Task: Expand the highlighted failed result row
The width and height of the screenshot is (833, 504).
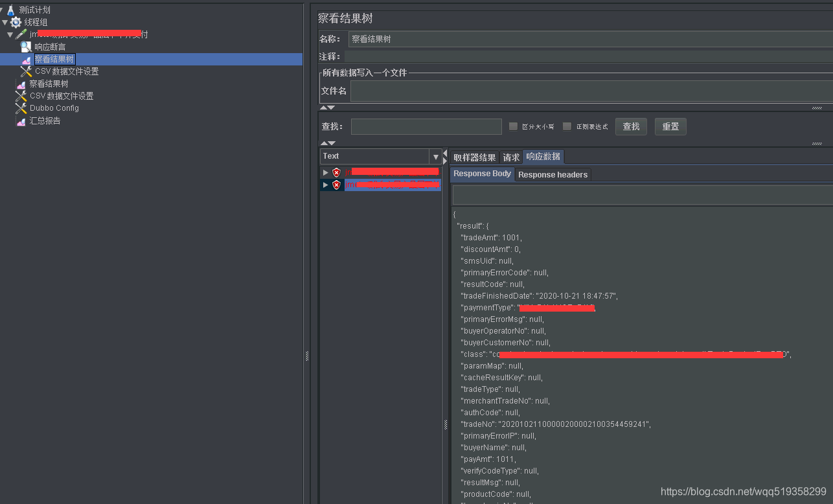Action: pos(326,185)
